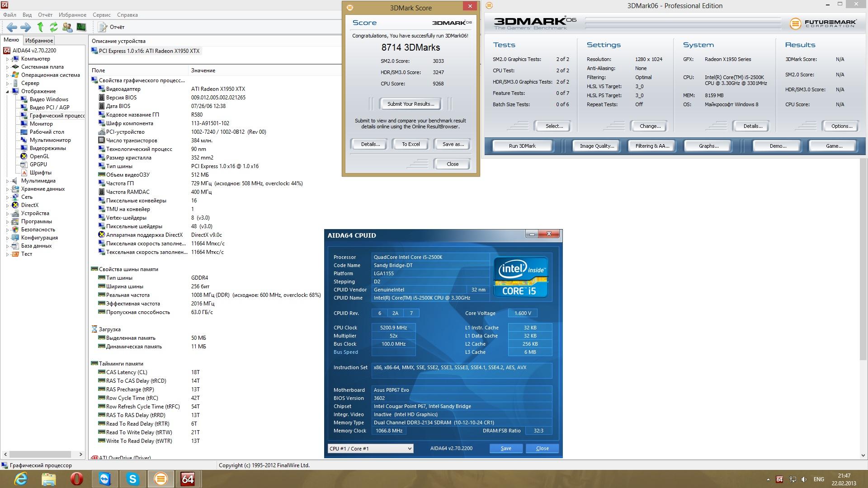Viewport: 868px width, 488px height.
Task: Select Рабочий стол tree item
Action: 47,132
